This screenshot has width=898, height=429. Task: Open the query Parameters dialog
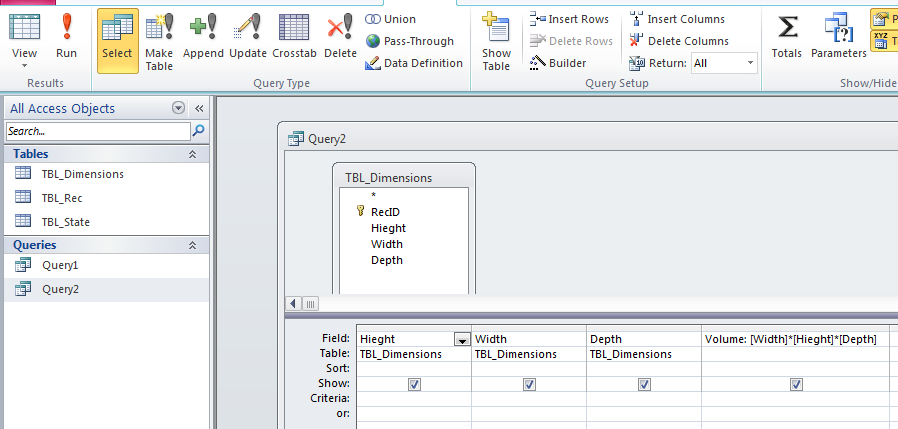pos(838,36)
